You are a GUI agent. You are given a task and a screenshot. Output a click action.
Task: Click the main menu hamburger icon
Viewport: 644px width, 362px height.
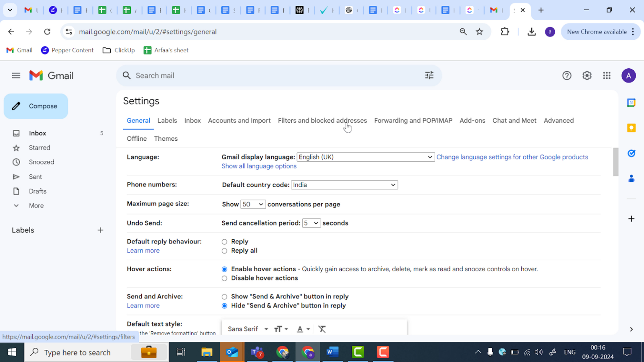click(16, 75)
